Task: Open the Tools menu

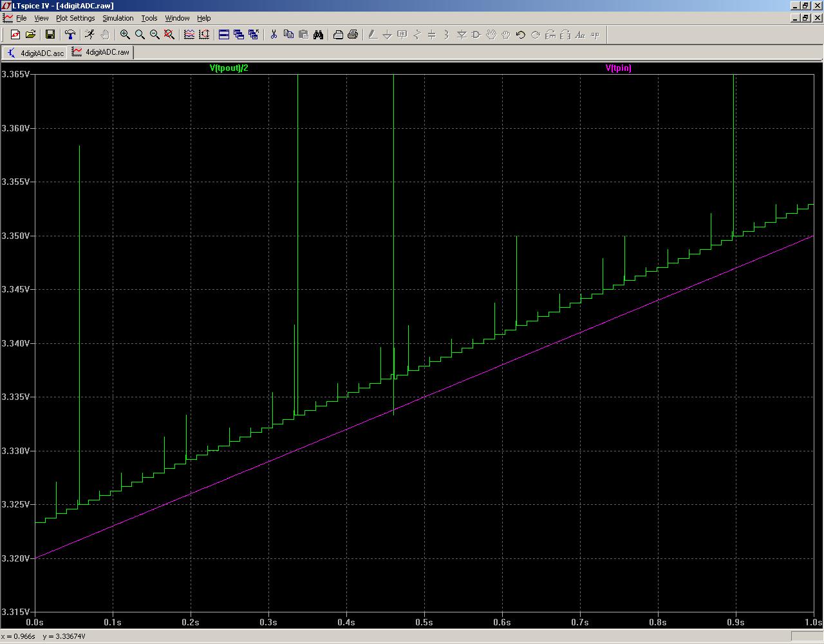Action: coord(149,18)
